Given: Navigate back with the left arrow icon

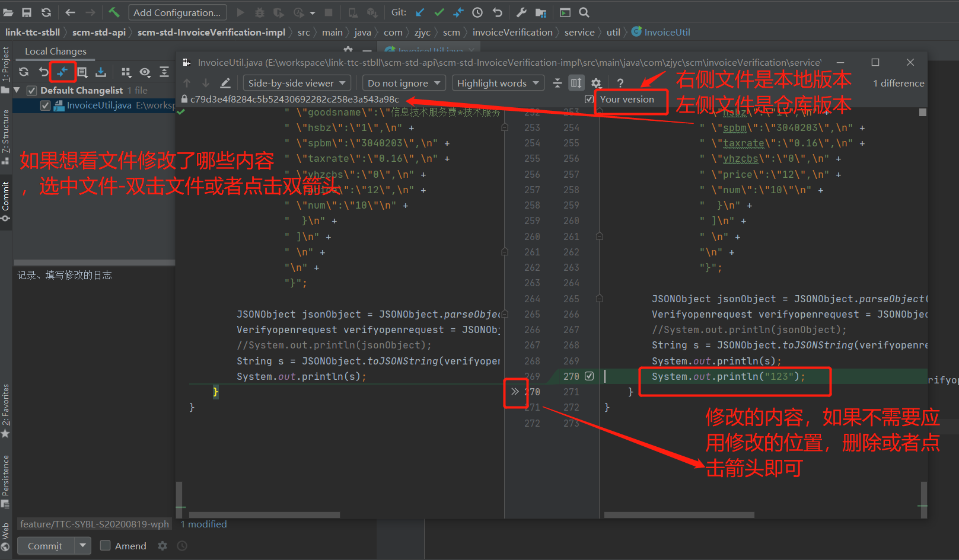Looking at the screenshot, I should pos(70,12).
